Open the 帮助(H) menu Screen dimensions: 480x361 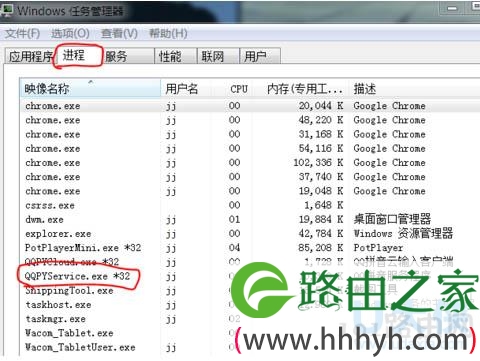pos(168,33)
